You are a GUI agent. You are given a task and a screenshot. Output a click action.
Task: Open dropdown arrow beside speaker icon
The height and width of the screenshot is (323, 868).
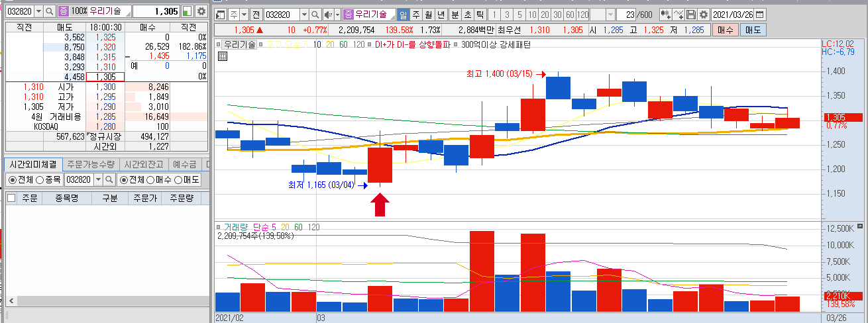(337, 15)
